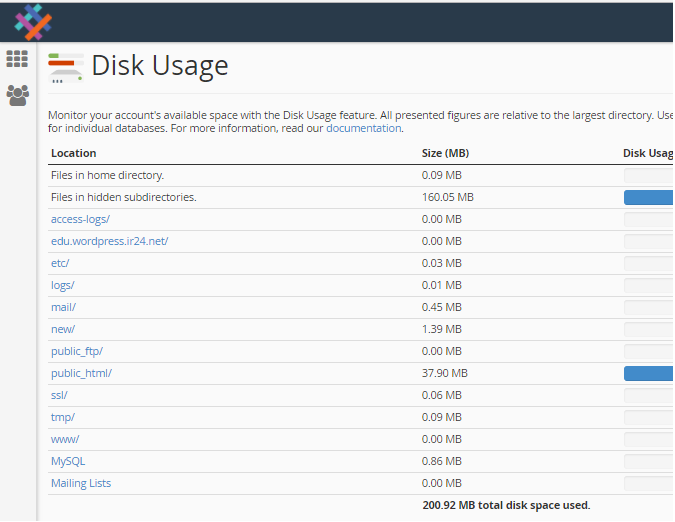Open the etc/ directory link
The height and width of the screenshot is (522, 675).
tap(60, 263)
